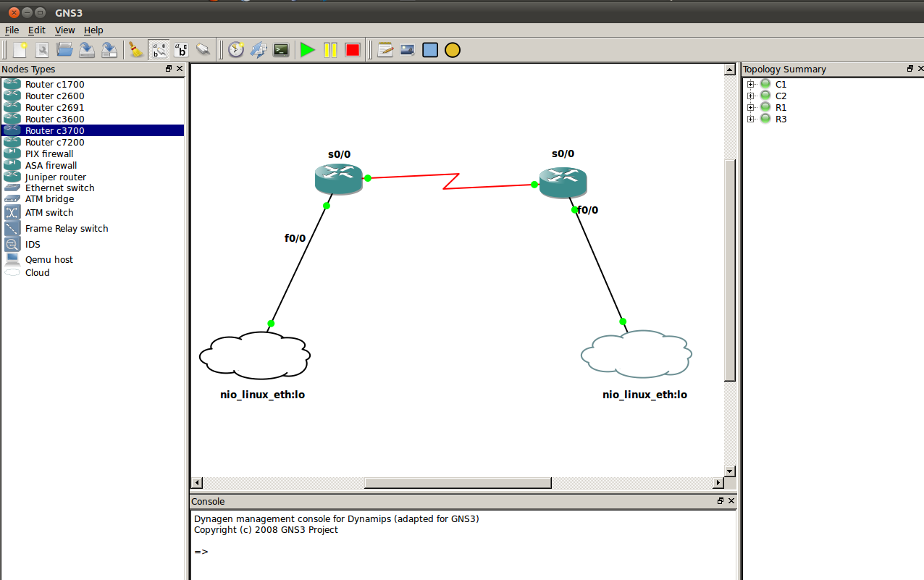Open the Help menu

(x=93, y=30)
